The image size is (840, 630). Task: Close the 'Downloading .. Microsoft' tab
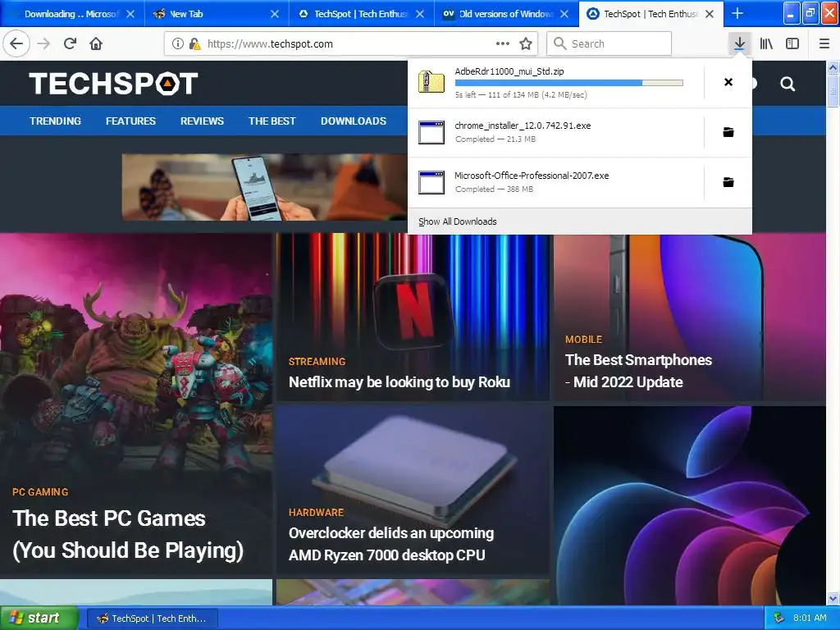click(x=130, y=14)
